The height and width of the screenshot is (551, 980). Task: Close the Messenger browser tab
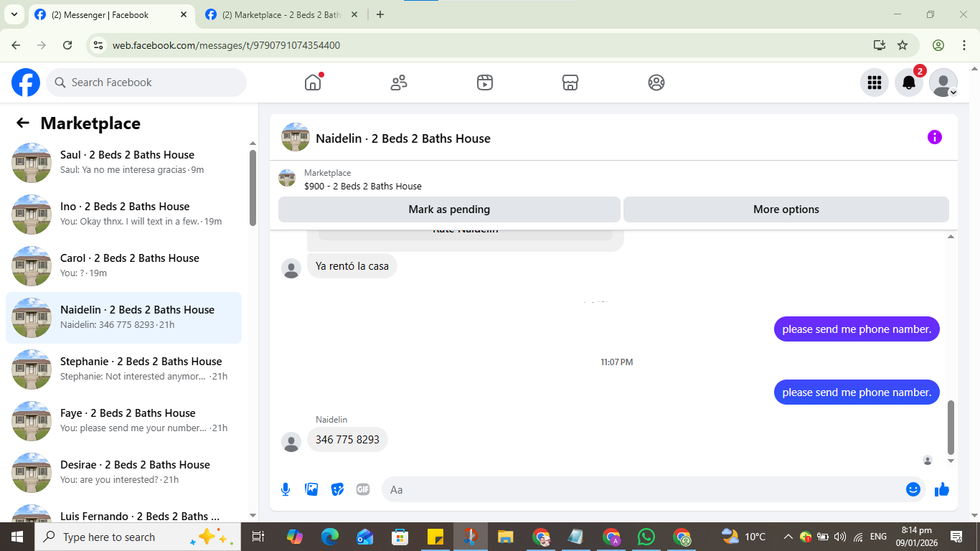click(x=184, y=14)
